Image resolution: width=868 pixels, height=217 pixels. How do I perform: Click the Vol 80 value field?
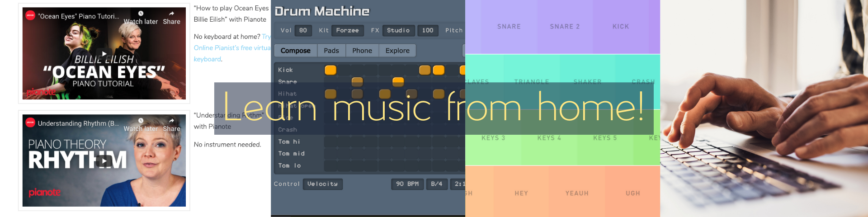303,30
